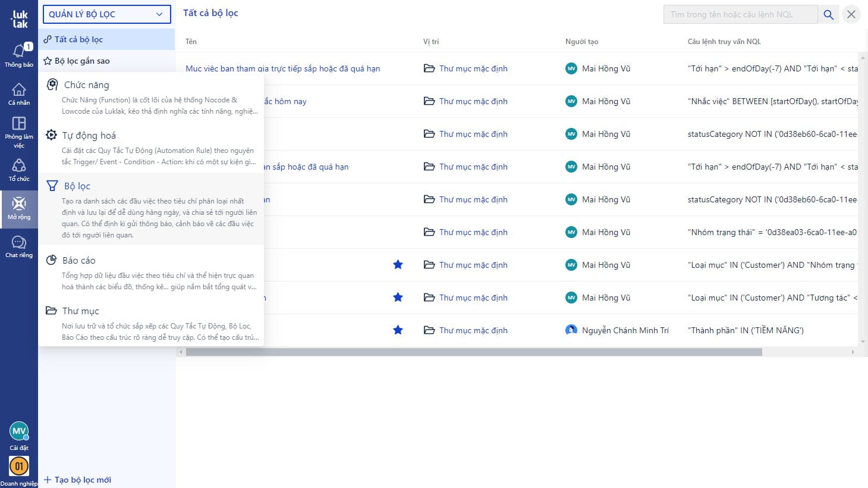This screenshot has height=488, width=868.
Task: Click the MV user avatar for Cài đặt
Action: [x=19, y=431]
